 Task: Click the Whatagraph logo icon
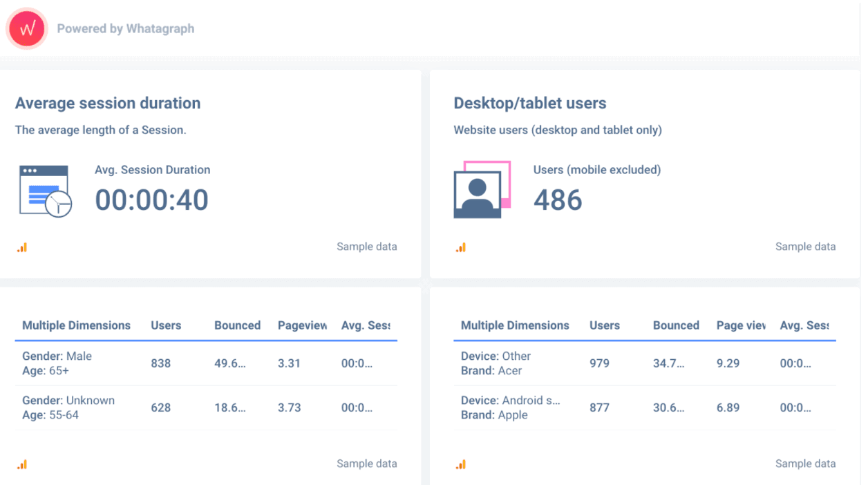(26, 28)
